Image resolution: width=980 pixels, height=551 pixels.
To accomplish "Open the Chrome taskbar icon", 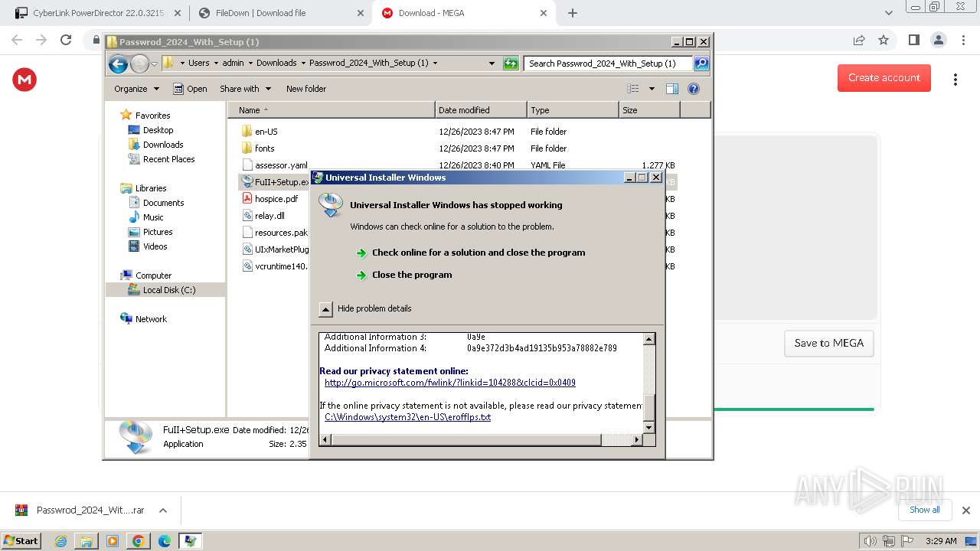I will pos(138,541).
